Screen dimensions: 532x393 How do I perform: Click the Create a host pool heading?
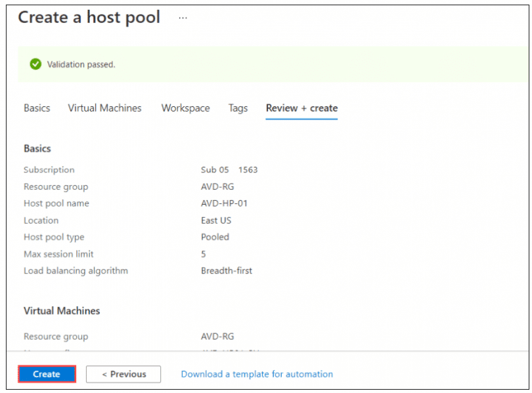[x=89, y=18]
